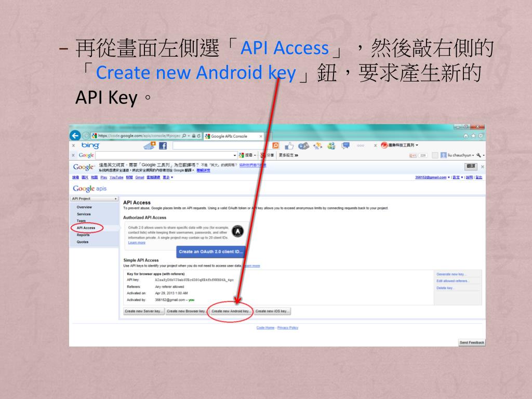The width and height of the screenshot is (532, 399).
Task: Click the refresh icon in address bar
Action: 199,136
